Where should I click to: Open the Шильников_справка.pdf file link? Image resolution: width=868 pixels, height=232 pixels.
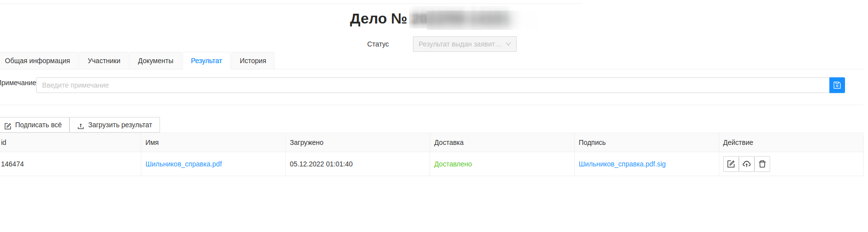pos(183,164)
